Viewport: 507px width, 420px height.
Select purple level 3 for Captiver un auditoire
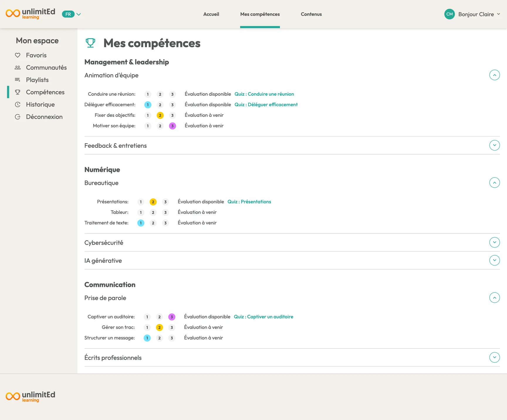[172, 317]
